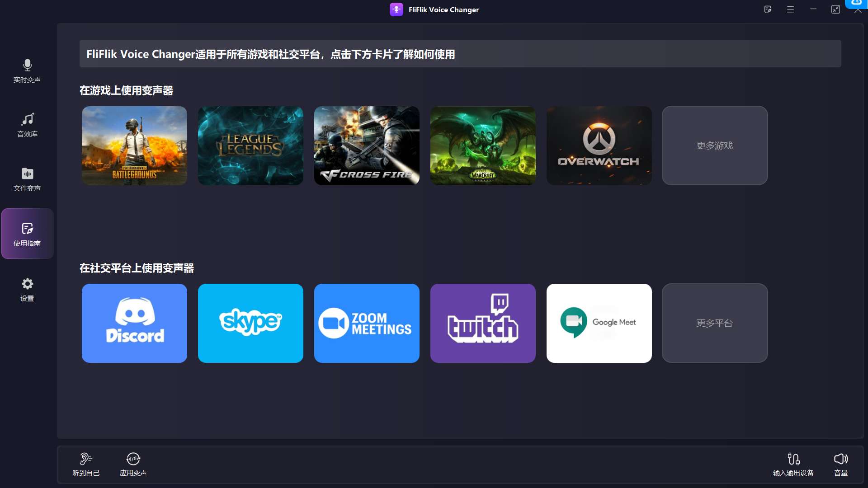Viewport: 868px width, 488px height.
Task: Click the FliFlik Voice Changer logo icon
Action: 396,9
